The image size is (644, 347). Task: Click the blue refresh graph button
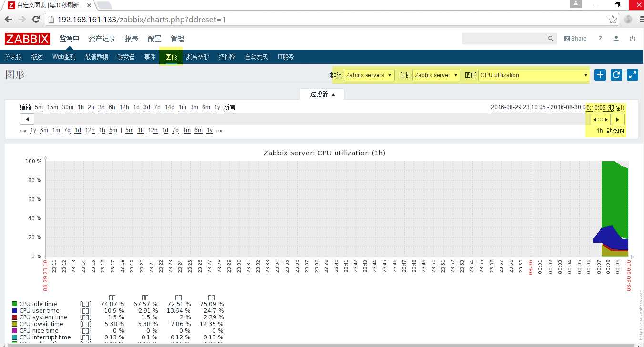coord(616,75)
